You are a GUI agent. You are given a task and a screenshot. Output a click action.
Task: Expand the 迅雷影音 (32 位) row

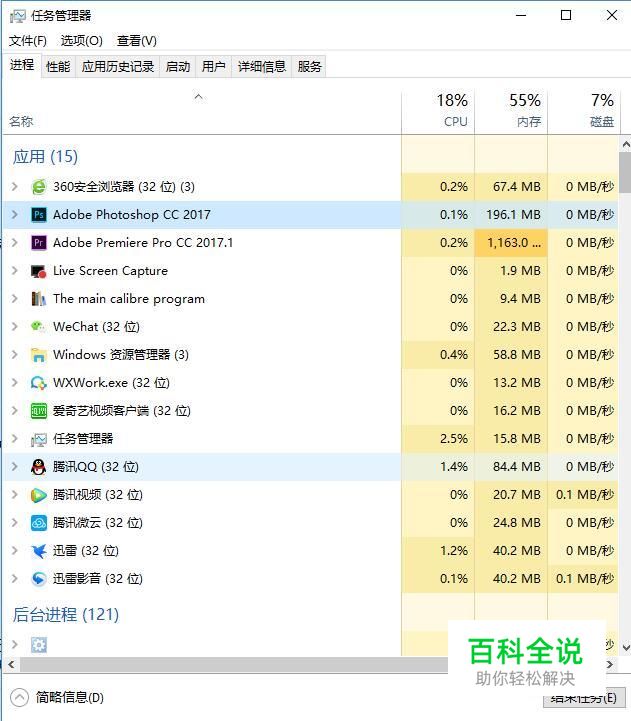[15, 579]
